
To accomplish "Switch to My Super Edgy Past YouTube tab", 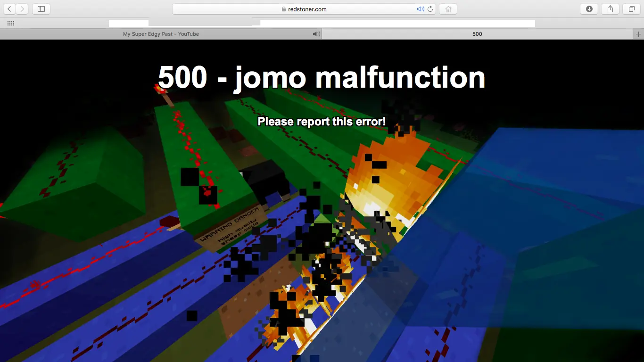I will 161,34.
